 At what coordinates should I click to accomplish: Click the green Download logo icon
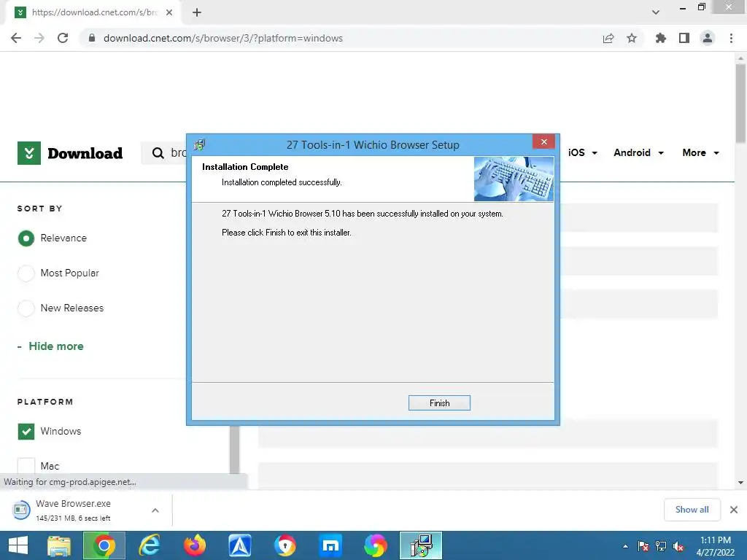point(29,153)
